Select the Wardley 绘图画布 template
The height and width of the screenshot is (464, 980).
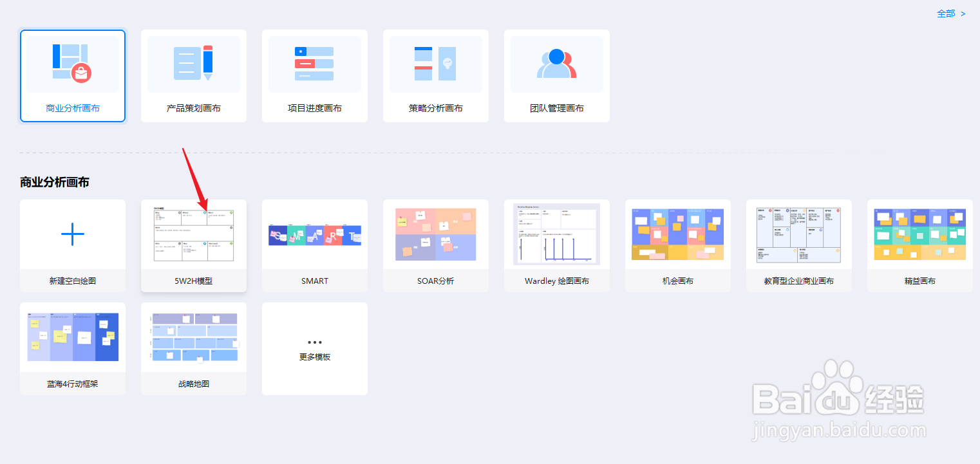(556, 234)
